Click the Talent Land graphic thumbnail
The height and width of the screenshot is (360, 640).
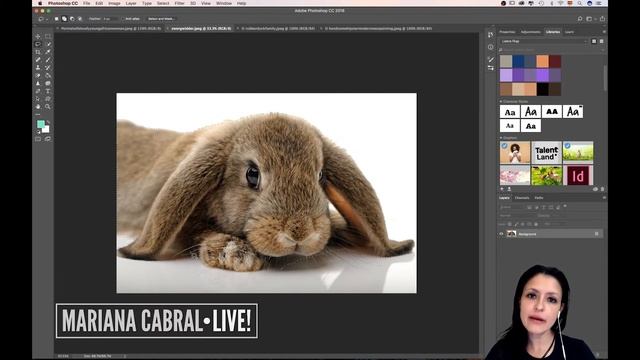547,153
